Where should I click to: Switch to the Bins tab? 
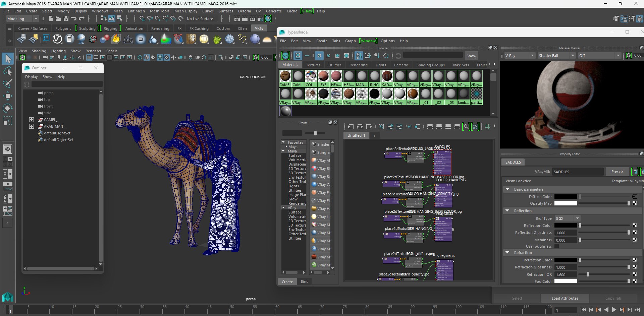point(304,281)
